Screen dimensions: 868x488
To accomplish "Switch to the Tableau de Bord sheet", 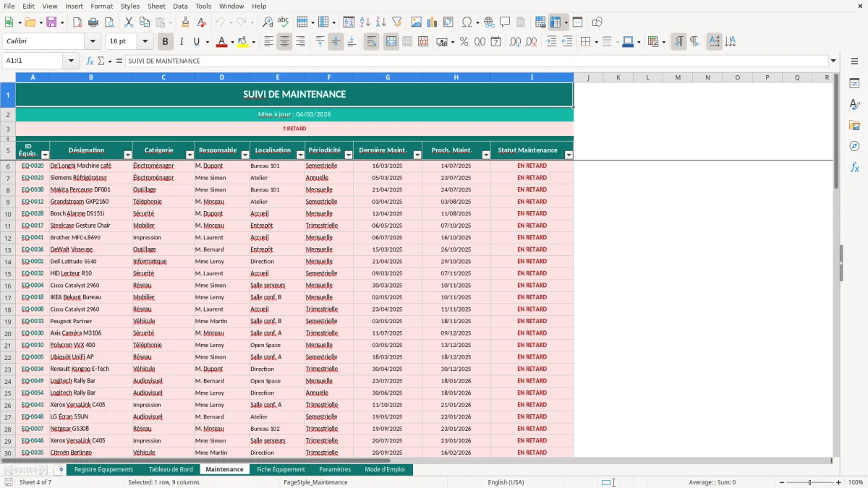I will tap(171, 469).
